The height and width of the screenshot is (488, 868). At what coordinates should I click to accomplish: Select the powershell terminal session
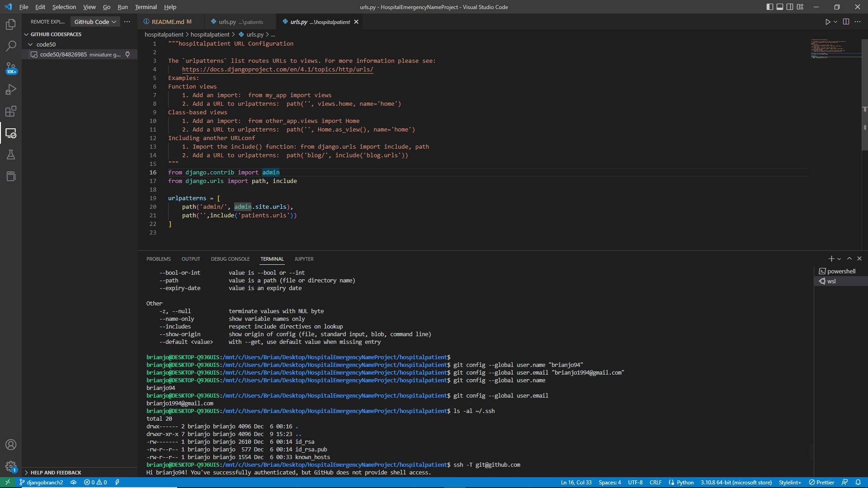(x=840, y=271)
